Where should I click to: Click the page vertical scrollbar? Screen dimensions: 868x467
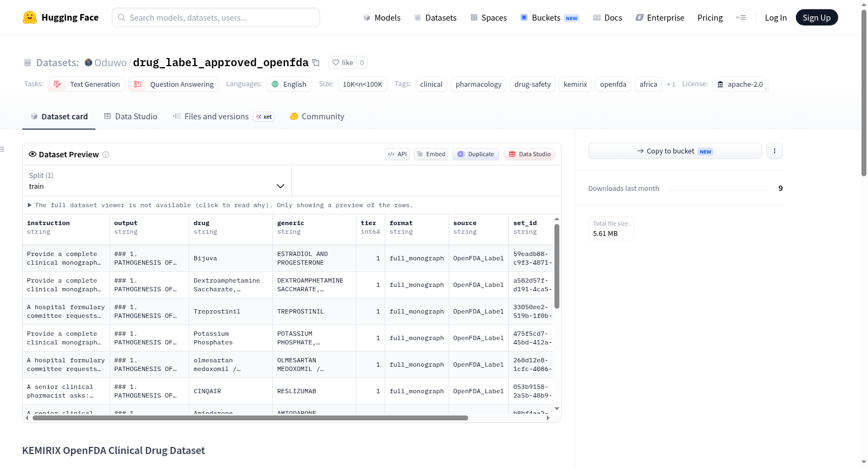(864, 92)
